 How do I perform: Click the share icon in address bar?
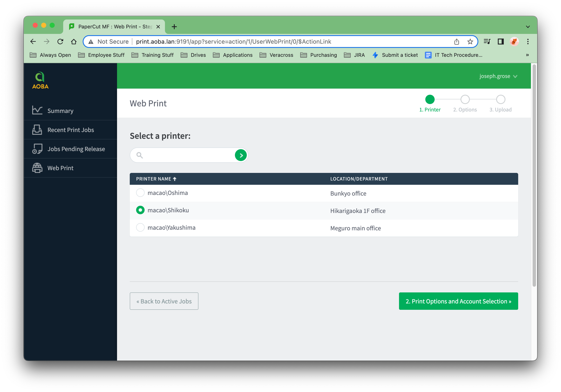tap(456, 42)
